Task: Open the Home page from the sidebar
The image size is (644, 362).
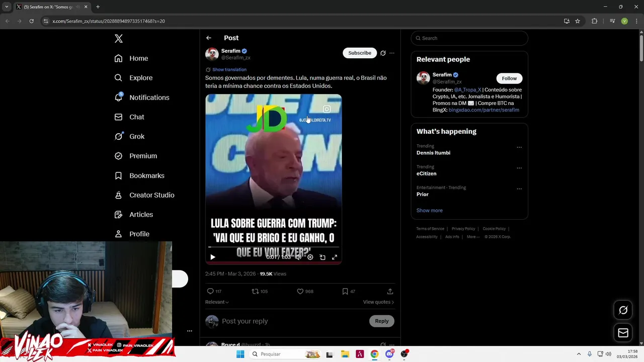Action: [131, 58]
